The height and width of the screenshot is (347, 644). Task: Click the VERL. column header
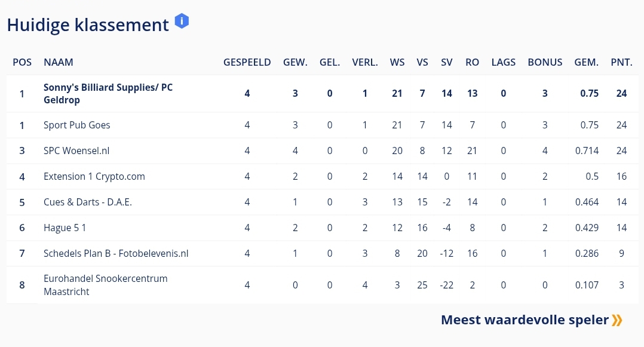tap(364, 62)
